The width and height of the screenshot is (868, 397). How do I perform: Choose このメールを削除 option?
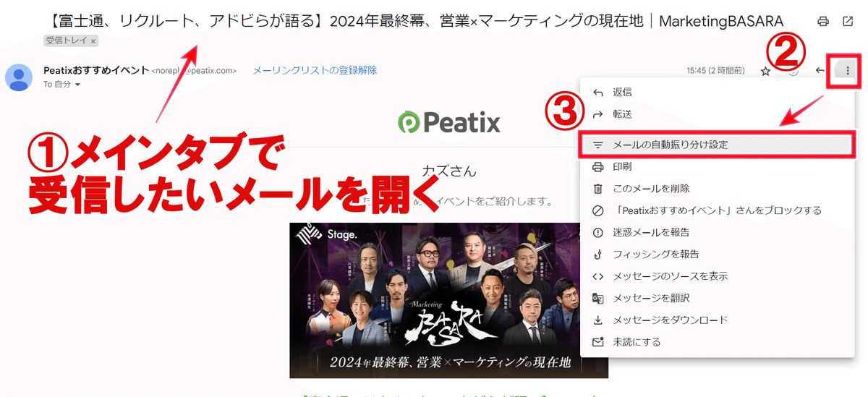717,188
